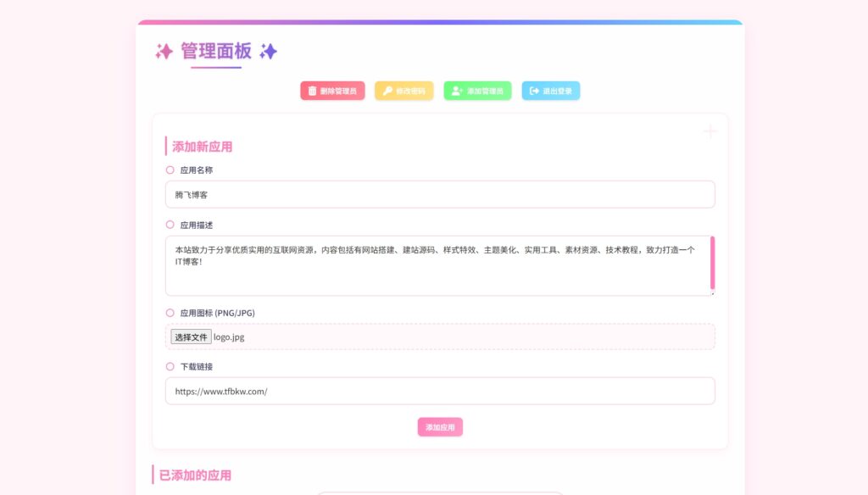Focus the 应用名称 field containing 腾飞博客
868x495 pixels.
(x=440, y=194)
